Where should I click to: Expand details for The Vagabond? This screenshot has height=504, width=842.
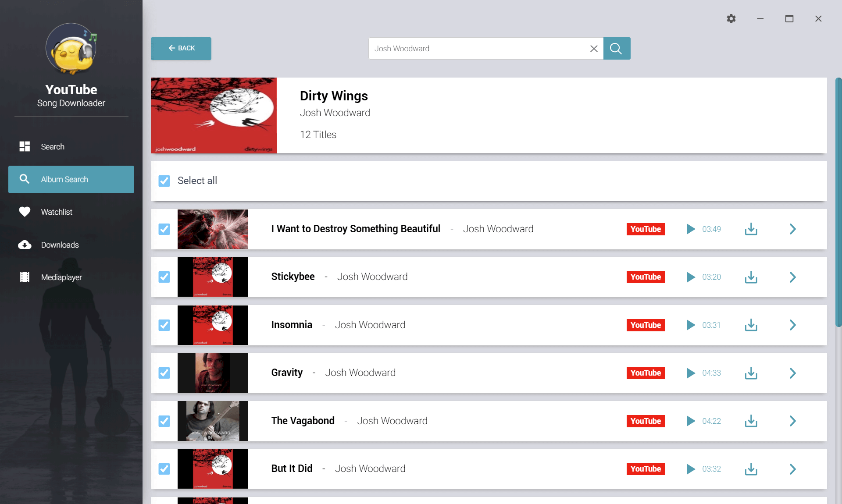(x=793, y=421)
